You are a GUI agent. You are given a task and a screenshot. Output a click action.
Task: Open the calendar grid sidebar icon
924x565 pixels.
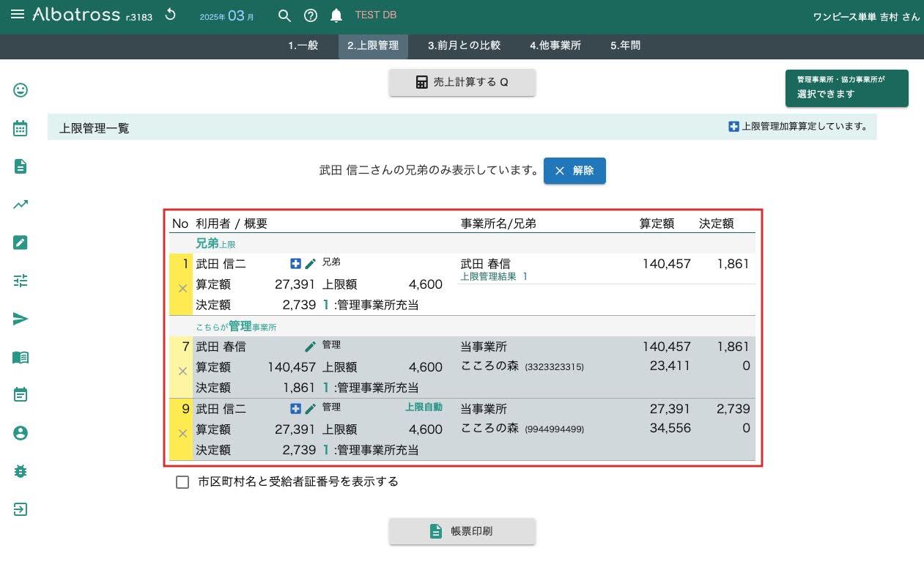coord(21,128)
